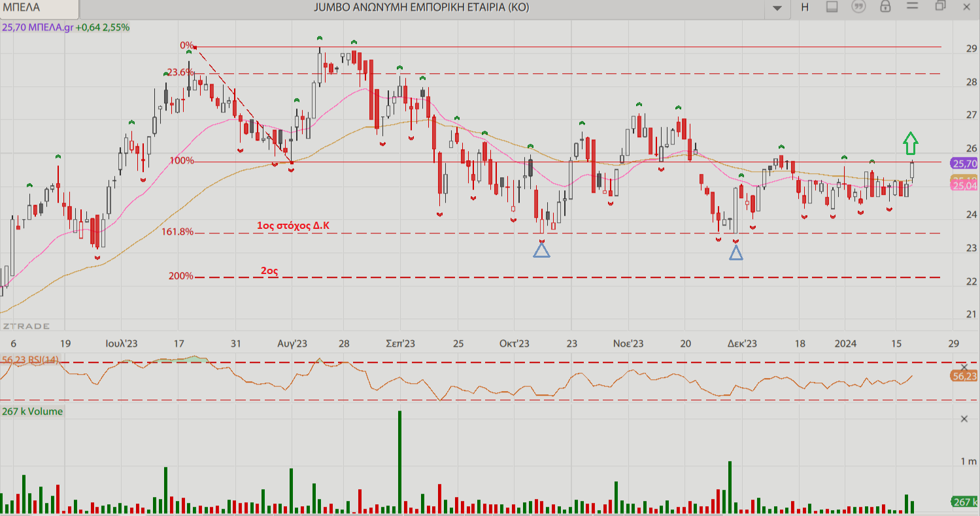Select the green up-arrow drawing above last candle
The height and width of the screenshot is (516, 980).
pos(910,143)
